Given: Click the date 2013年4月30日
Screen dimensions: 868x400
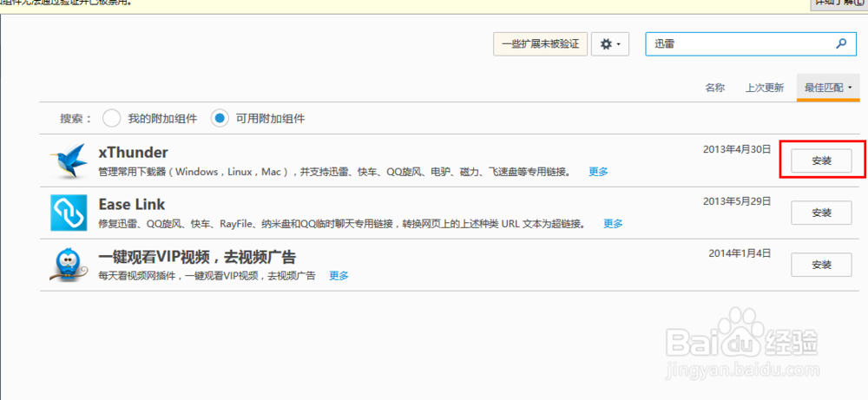Looking at the screenshot, I should coord(737,149).
